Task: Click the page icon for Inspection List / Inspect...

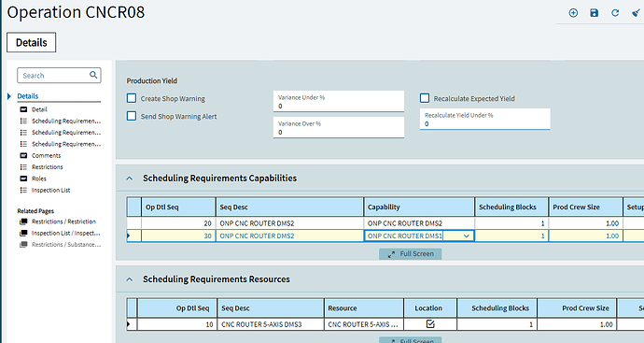Action: (23, 234)
